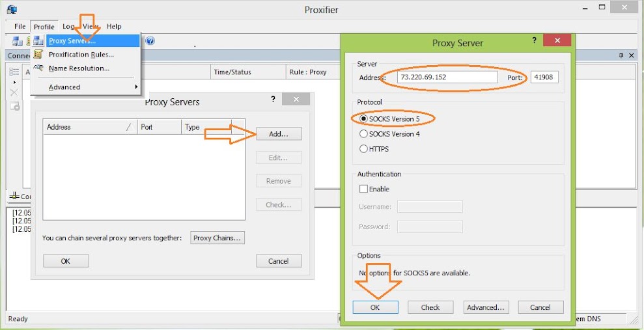Open Advanced... in Proxy Server dialog

click(486, 307)
